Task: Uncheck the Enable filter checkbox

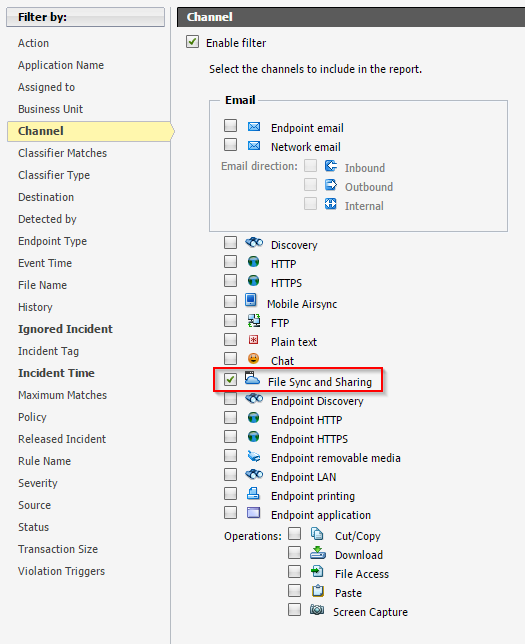Action: [192, 41]
